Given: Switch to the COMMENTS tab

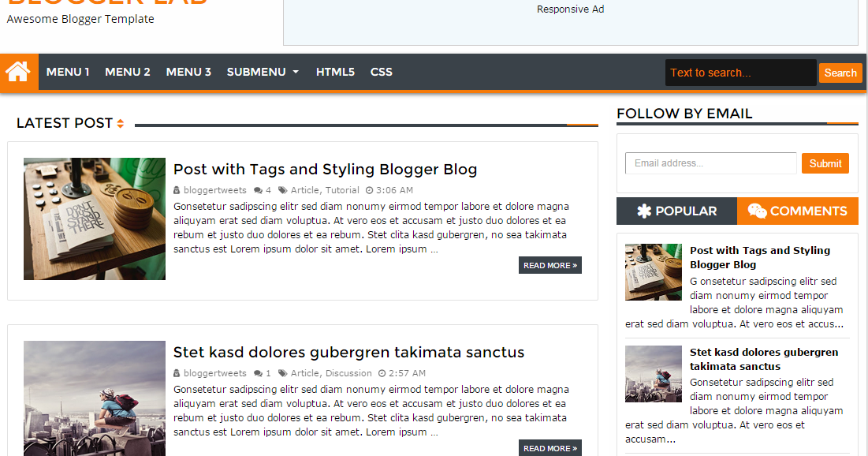Looking at the screenshot, I should [x=798, y=211].
